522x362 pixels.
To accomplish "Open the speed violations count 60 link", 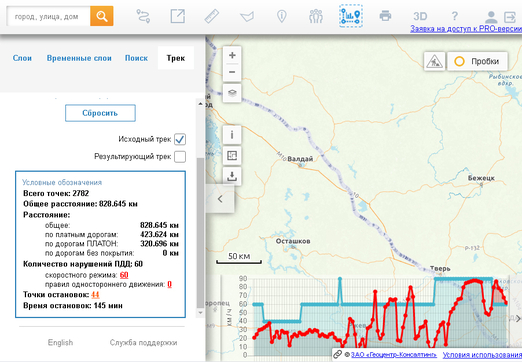I will [x=124, y=275].
